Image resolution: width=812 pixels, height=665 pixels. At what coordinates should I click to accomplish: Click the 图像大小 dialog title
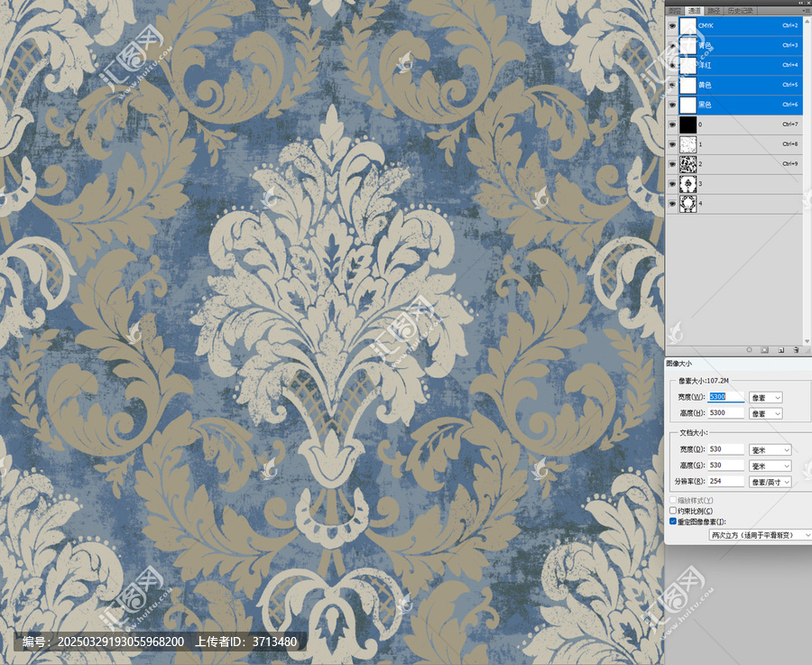point(678,364)
